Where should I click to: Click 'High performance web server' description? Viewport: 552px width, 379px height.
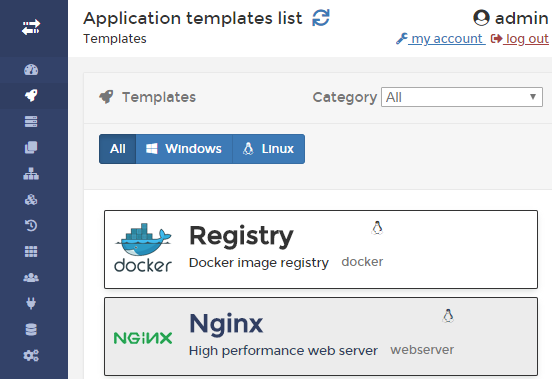coord(283,351)
